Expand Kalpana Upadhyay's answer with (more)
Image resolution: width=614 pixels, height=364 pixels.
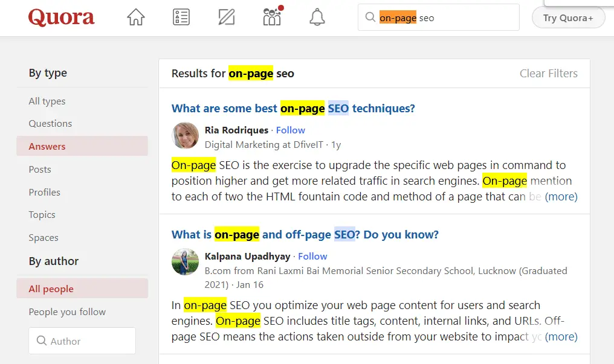[x=561, y=337]
